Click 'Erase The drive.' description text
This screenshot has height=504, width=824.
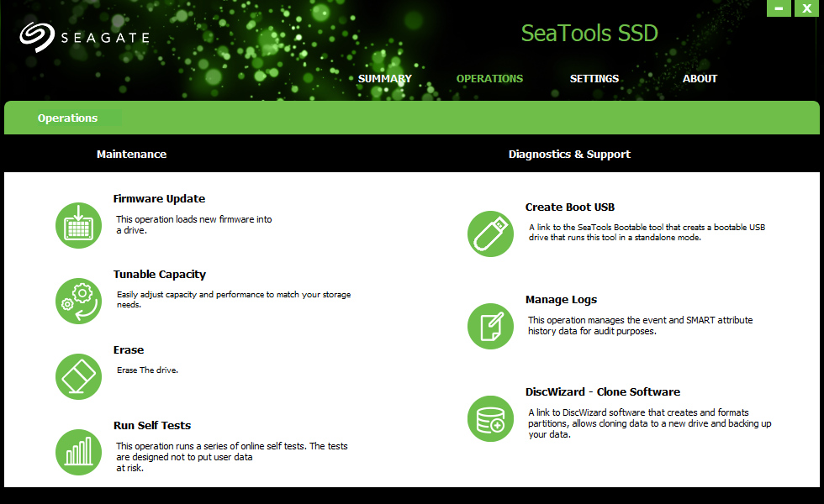(x=147, y=370)
